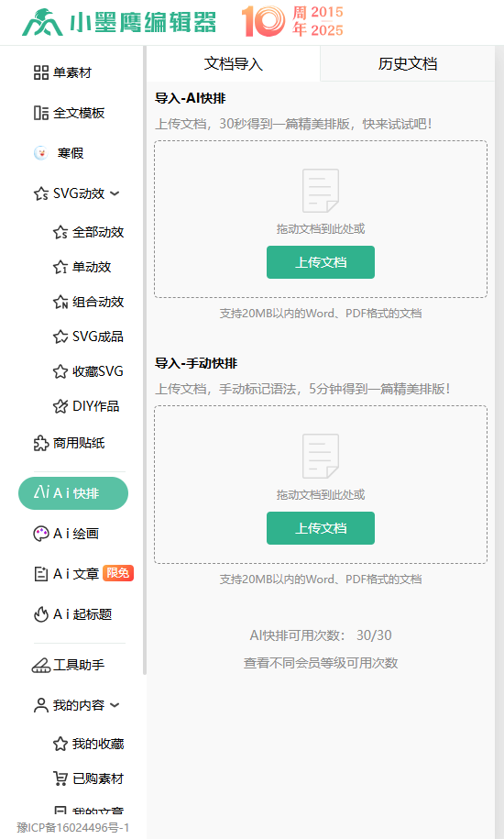The height and width of the screenshot is (839, 504).
Task: Open the A i 绘画 menu label
Action: tap(76, 534)
